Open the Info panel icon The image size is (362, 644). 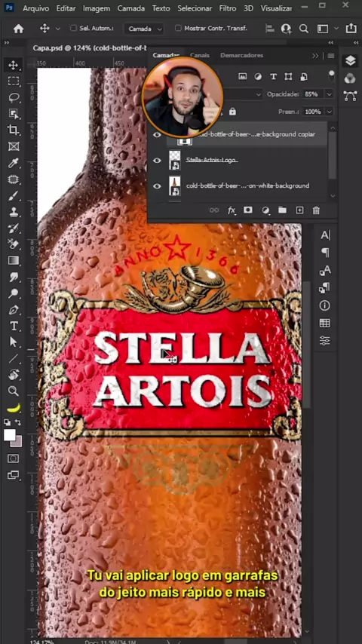pyautogui.click(x=324, y=305)
